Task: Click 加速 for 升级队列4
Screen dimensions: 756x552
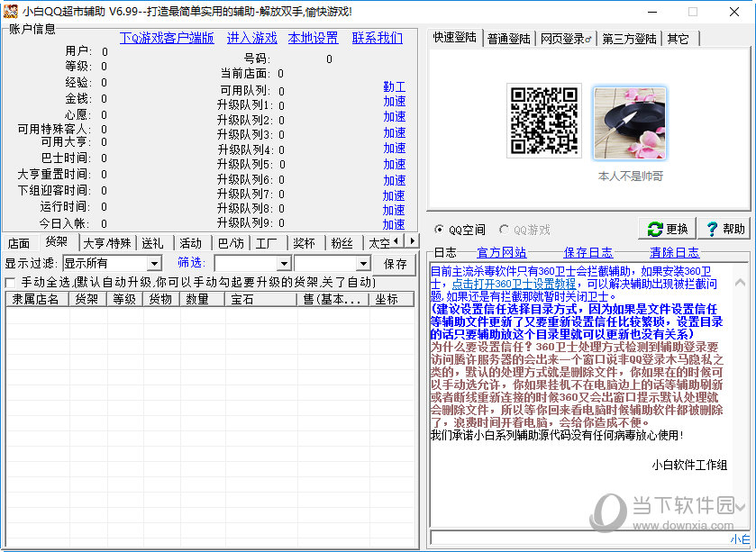Action: 394,149
